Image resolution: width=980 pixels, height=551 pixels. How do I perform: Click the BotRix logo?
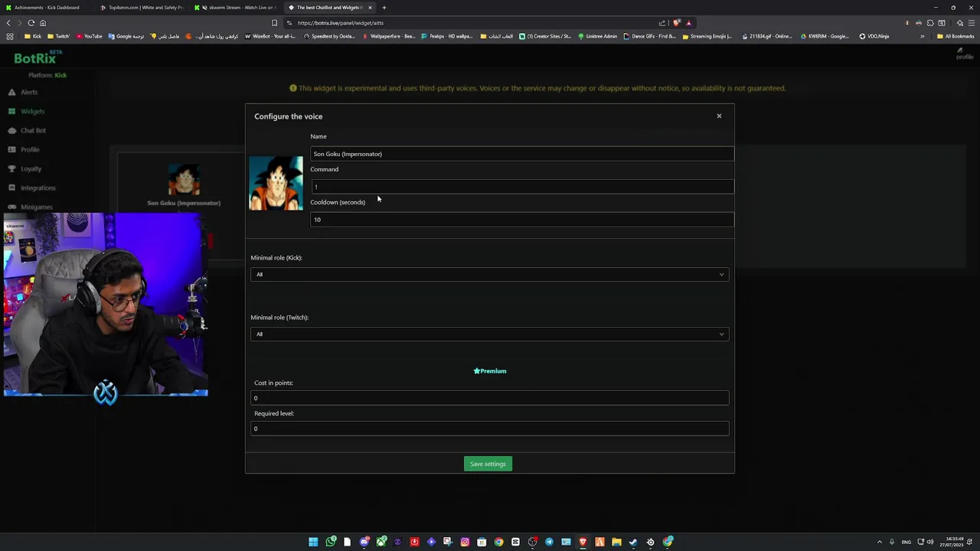coord(38,57)
